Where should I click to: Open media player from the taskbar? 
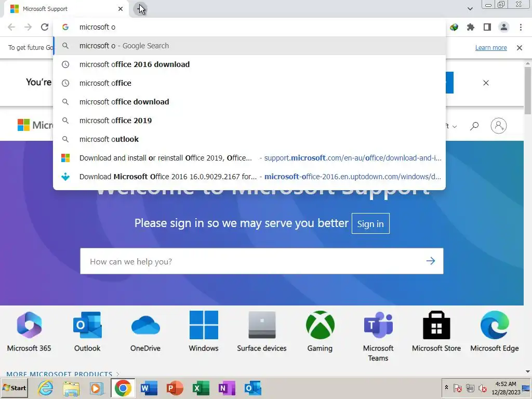tap(97, 388)
